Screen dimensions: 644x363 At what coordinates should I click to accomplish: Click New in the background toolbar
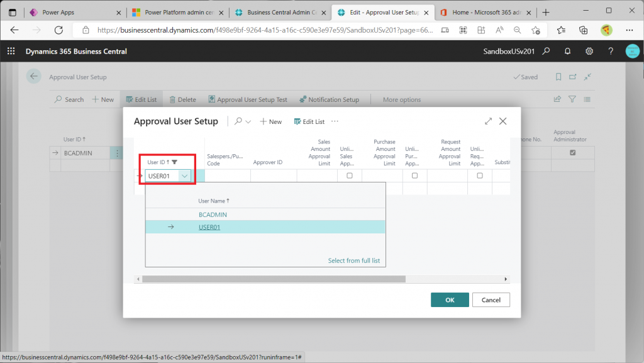pos(103,99)
